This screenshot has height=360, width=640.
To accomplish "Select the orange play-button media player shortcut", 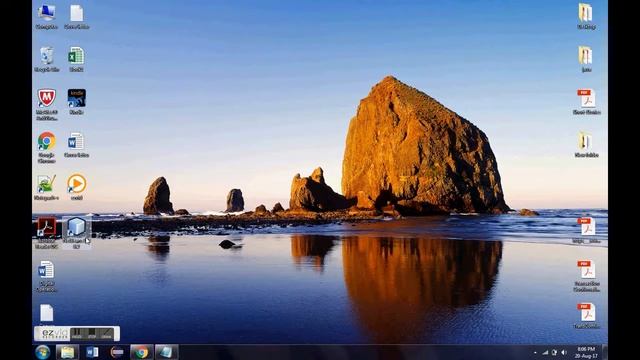I will tap(76, 187).
